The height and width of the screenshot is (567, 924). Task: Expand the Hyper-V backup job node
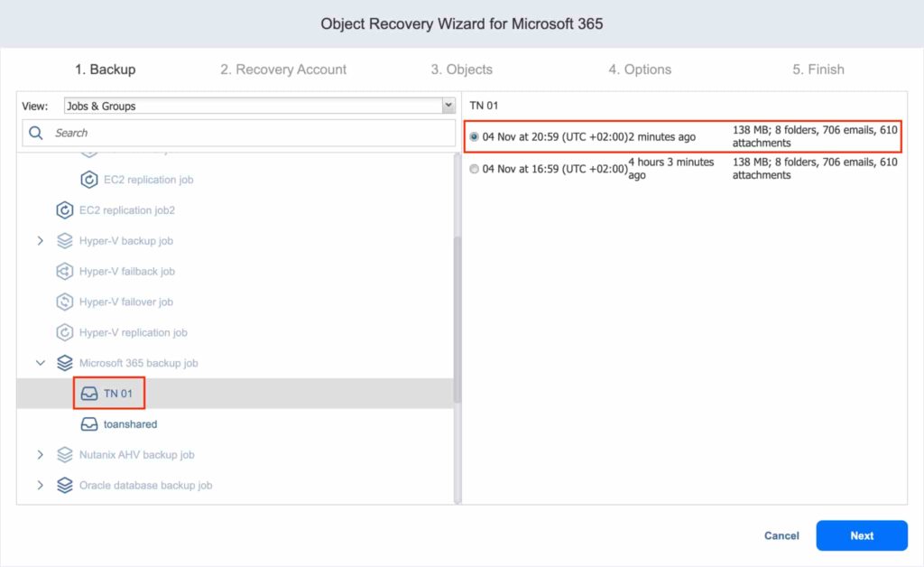40,240
